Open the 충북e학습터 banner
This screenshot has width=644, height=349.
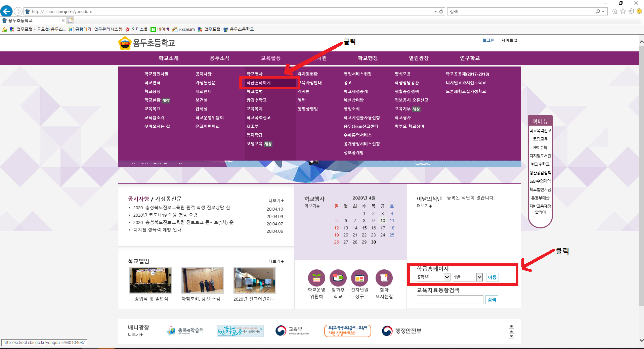pos(185,331)
